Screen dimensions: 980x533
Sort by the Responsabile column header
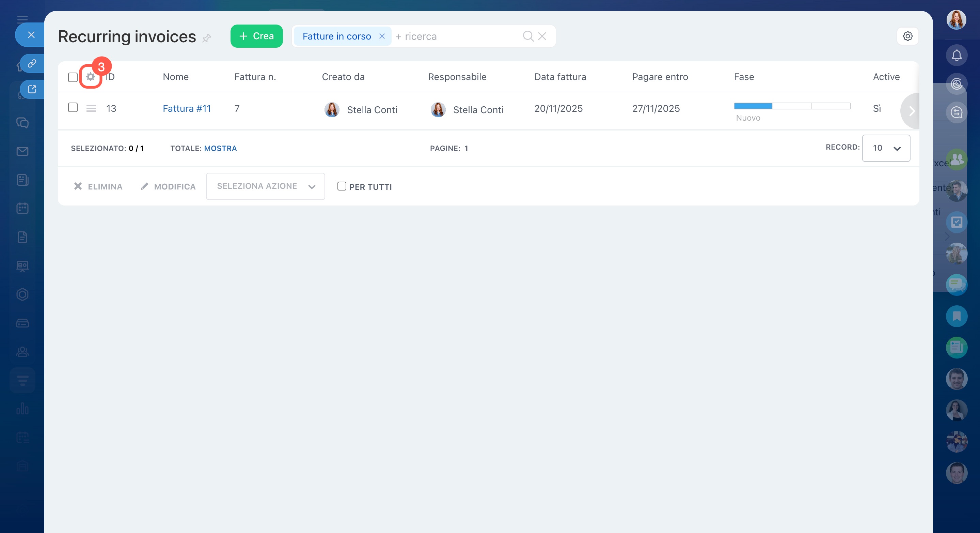[457, 77]
